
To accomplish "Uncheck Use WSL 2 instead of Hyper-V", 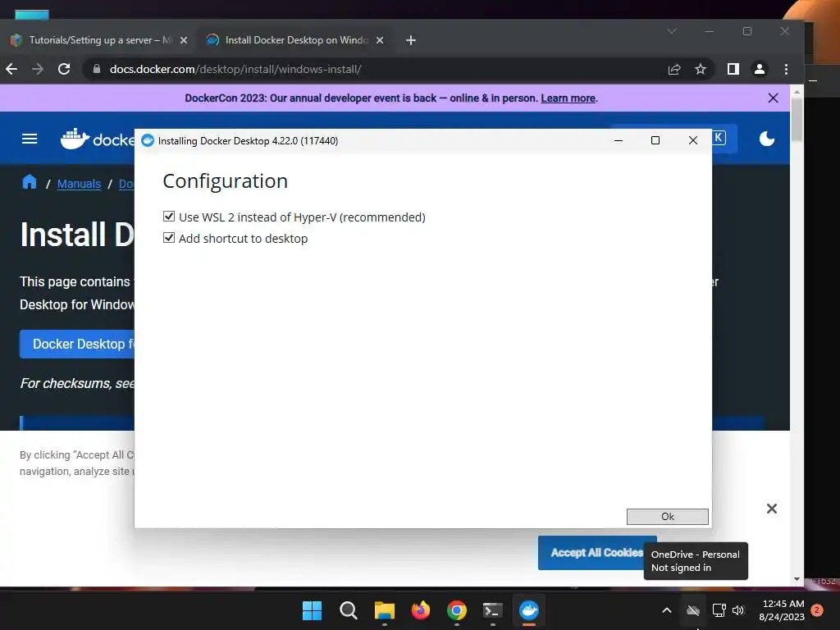I will [169, 217].
